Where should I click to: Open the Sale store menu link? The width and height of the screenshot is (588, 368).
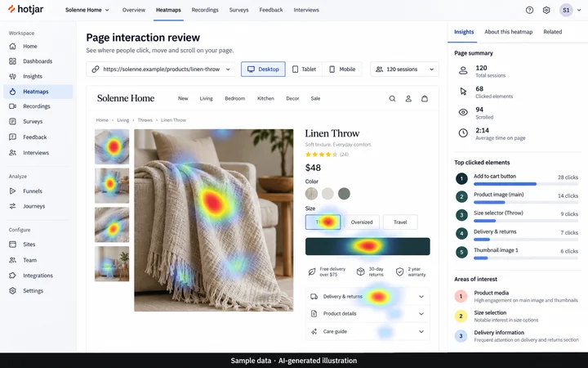click(x=315, y=98)
